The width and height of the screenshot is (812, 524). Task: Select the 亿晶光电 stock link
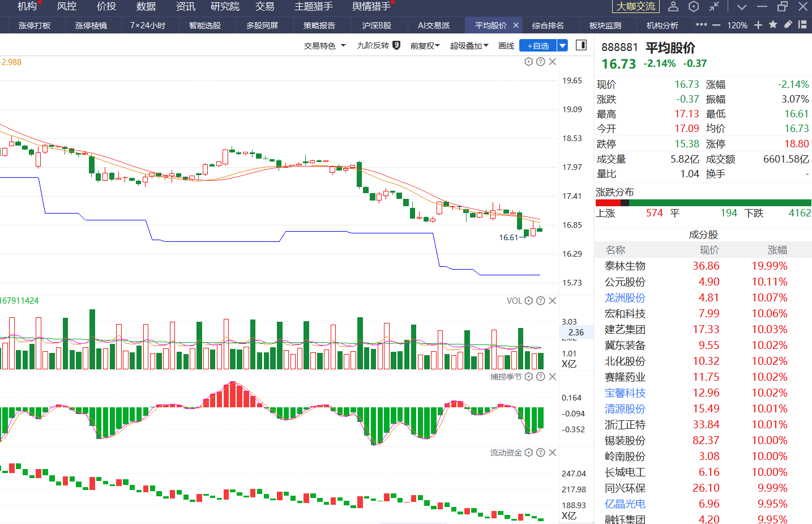pyautogui.click(x=625, y=504)
